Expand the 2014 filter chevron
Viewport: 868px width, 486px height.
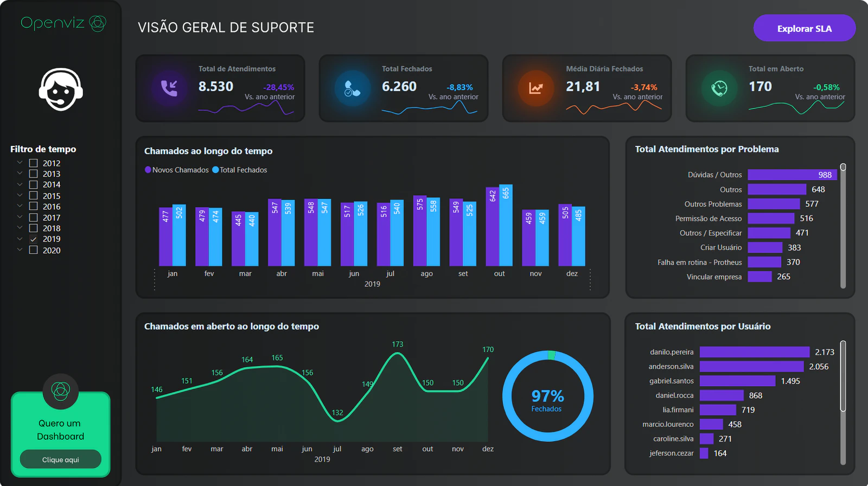coord(20,184)
